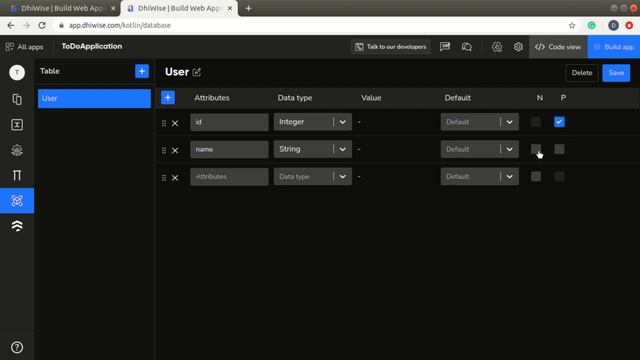Select User table in list
The height and width of the screenshot is (360, 640).
click(94, 98)
